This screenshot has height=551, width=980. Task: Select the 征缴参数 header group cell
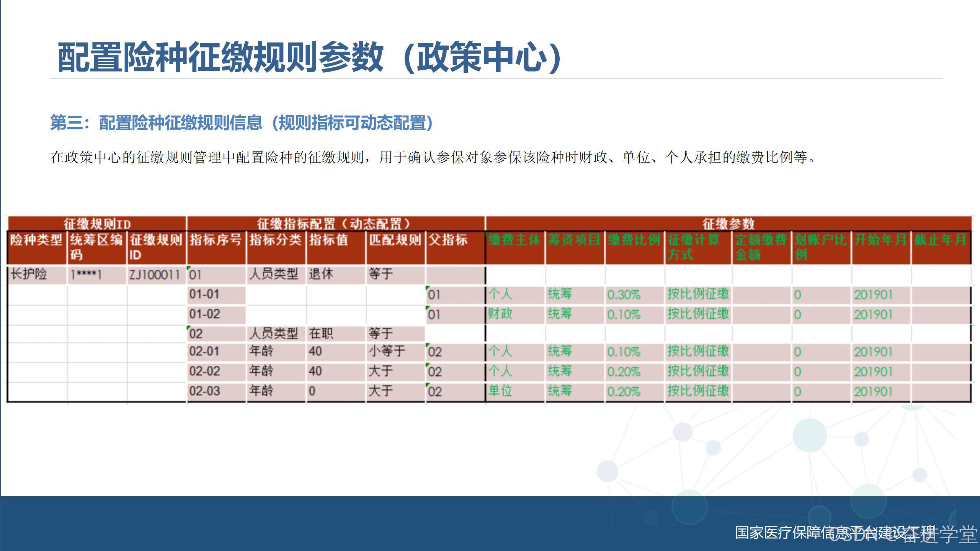(x=728, y=223)
